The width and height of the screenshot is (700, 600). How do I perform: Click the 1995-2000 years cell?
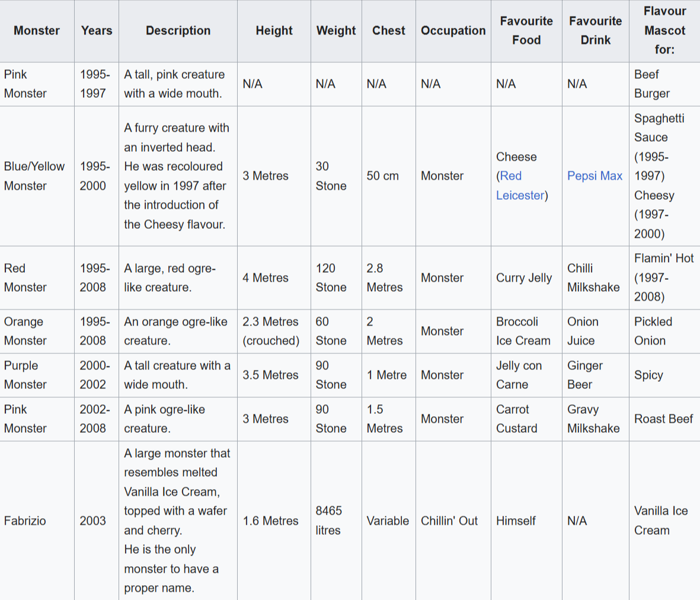97,176
